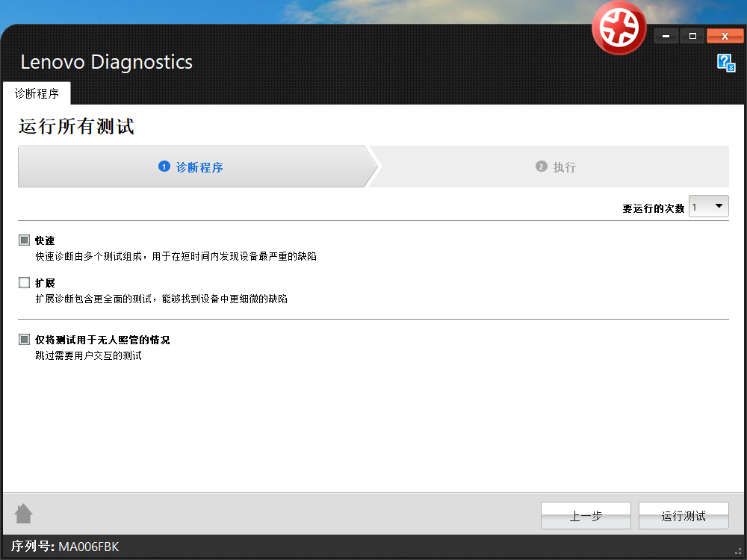Image resolution: width=747 pixels, height=560 pixels.
Task: Open the 要运行的次数 dropdown
Action: tap(708, 206)
